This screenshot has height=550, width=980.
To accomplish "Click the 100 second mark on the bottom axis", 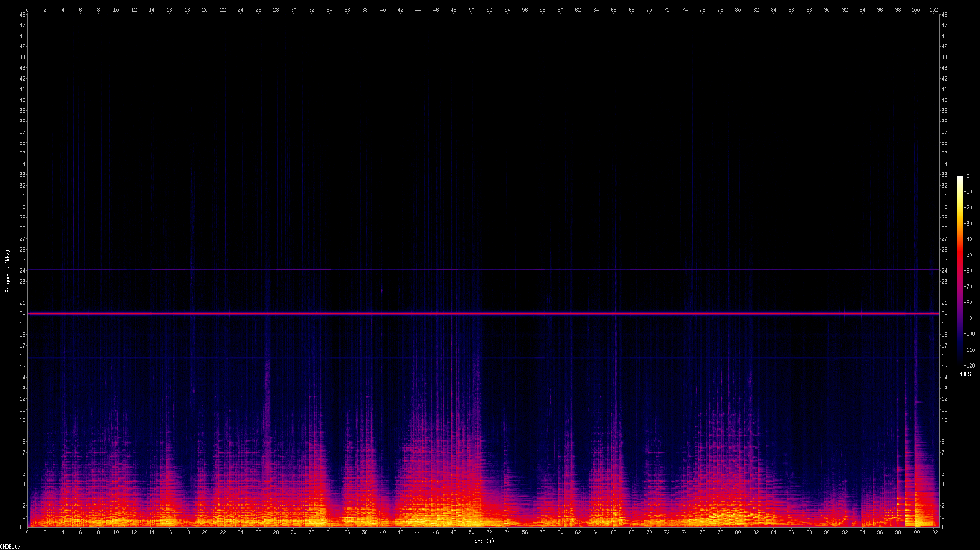I will [915, 532].
